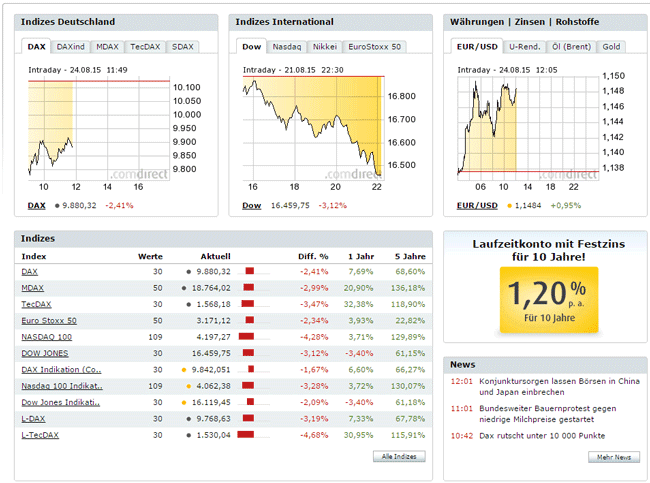Open the Dow intraday chart image
The width and height of the screenshot is (650, 483).
coord(329,129)
